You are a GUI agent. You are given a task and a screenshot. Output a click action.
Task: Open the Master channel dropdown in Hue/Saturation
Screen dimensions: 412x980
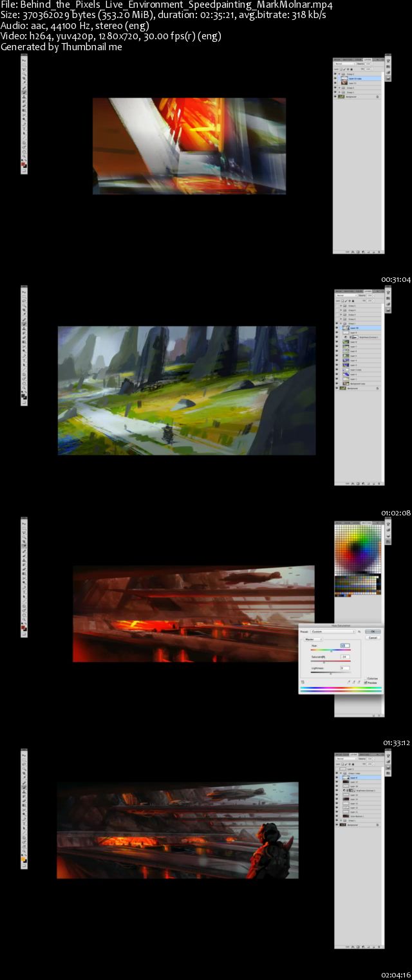click(314, 640)
